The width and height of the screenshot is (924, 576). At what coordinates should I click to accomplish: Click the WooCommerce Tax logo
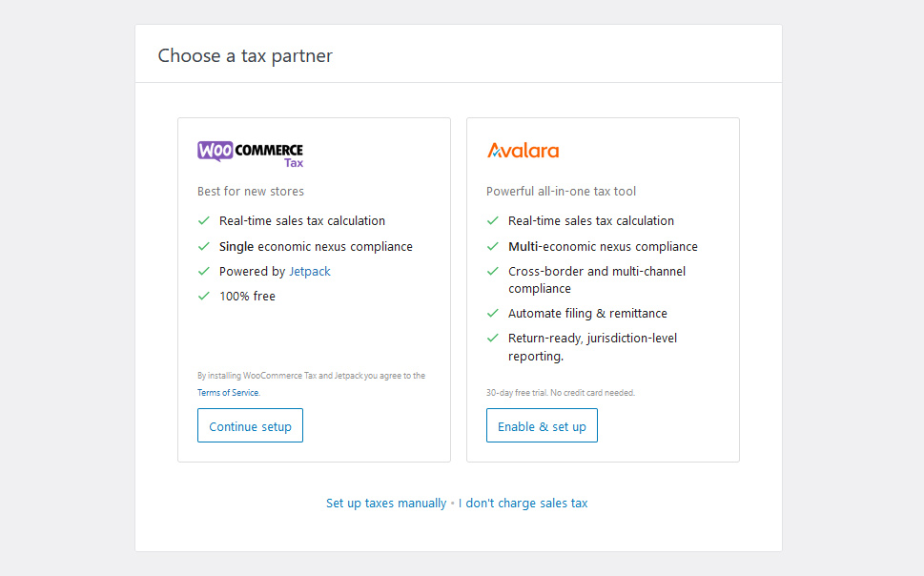pyautogui.click(x=250, y=153)
